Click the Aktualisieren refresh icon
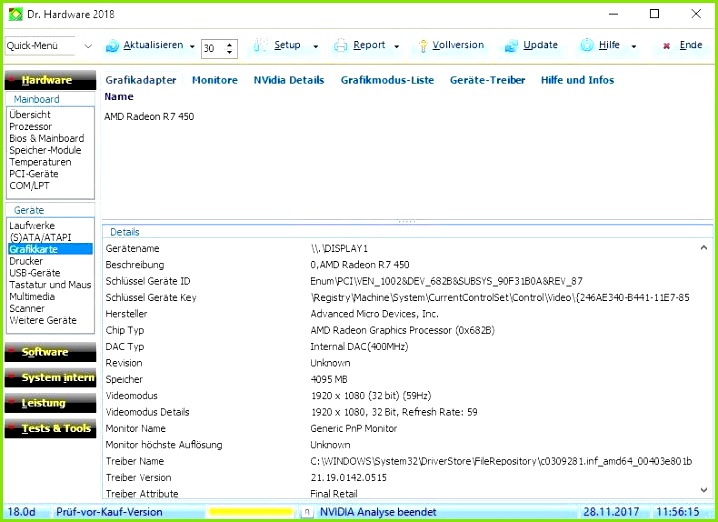 (112, 46)
